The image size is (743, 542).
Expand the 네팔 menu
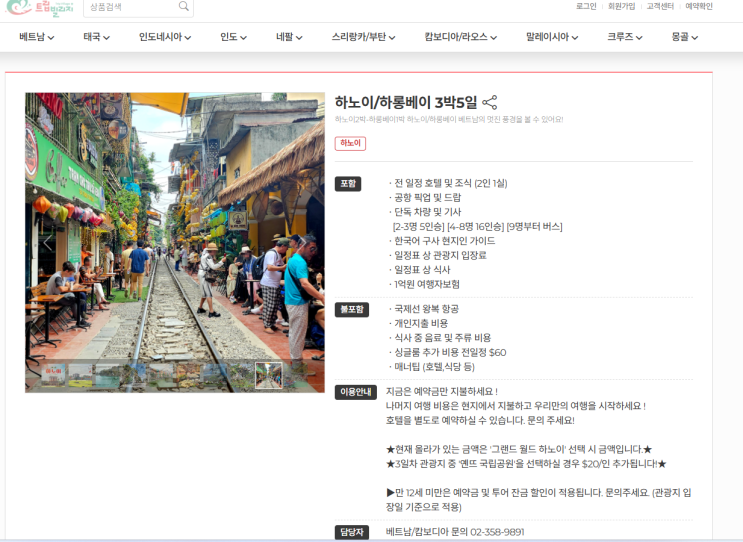[289, 37]
